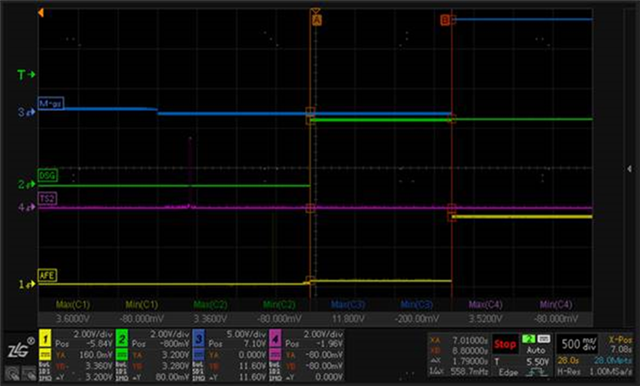This screenshot has width=640, height=386.
Task: Expand the side panel arrow at right edge
Action: 629,169
